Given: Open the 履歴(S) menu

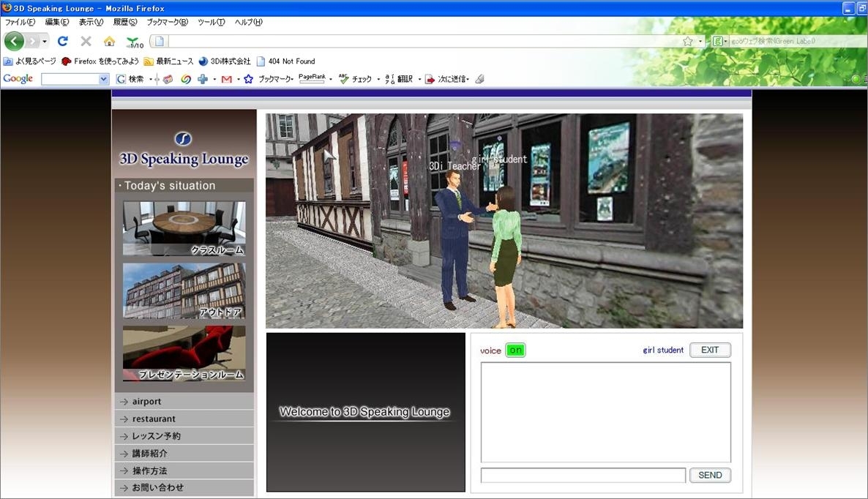Looking at the screenshot, I should [124, 22].
